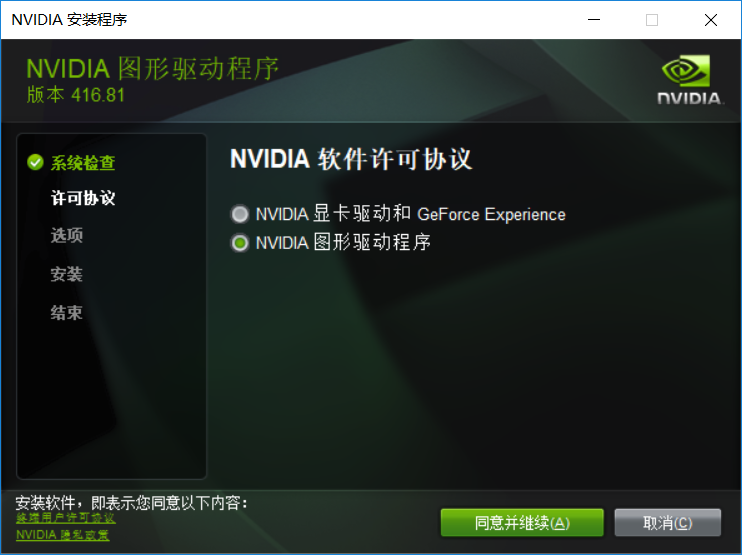
Task: Select the 选项 step in sidebar
Action: (x=67, y=235)
